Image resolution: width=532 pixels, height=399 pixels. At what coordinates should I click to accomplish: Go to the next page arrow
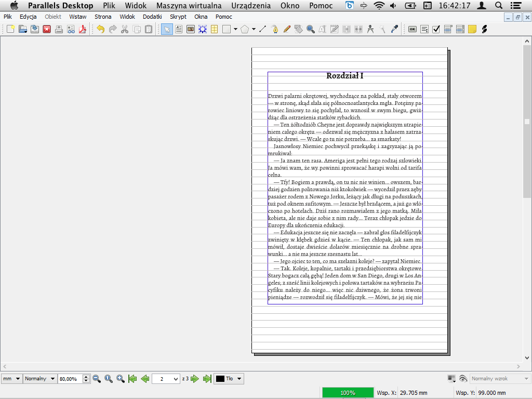pos(195,379)
